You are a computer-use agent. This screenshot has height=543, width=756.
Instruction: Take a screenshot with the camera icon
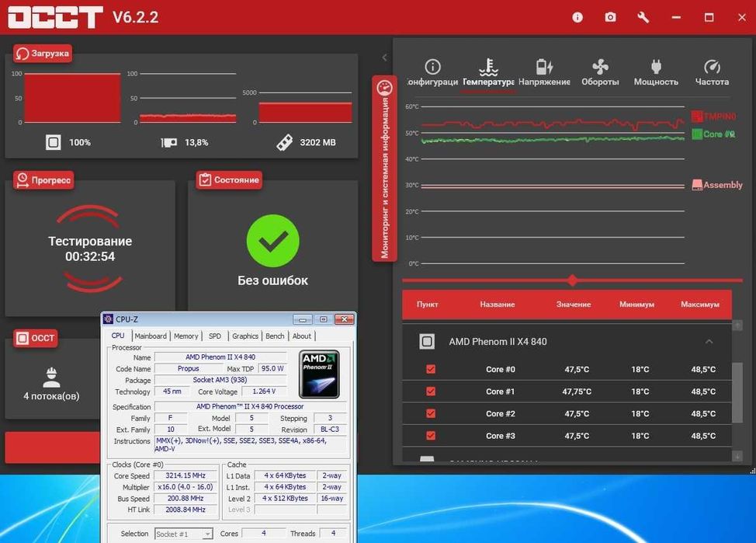[x=610, y=17]
